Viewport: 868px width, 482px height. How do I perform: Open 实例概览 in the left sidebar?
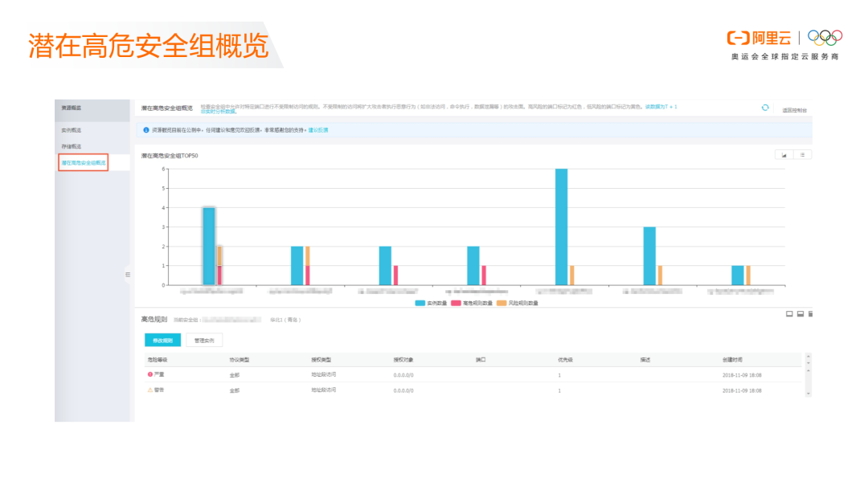(x=72, y=130)
